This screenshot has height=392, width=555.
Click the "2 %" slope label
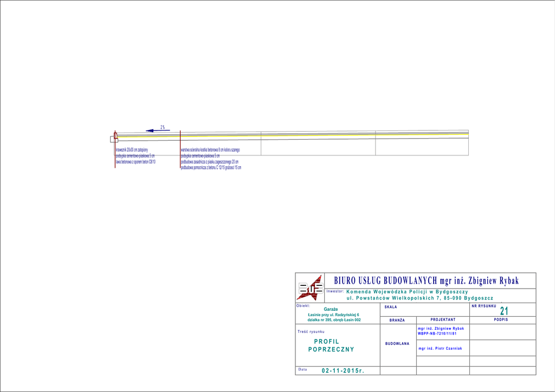[x=163, y=127]
